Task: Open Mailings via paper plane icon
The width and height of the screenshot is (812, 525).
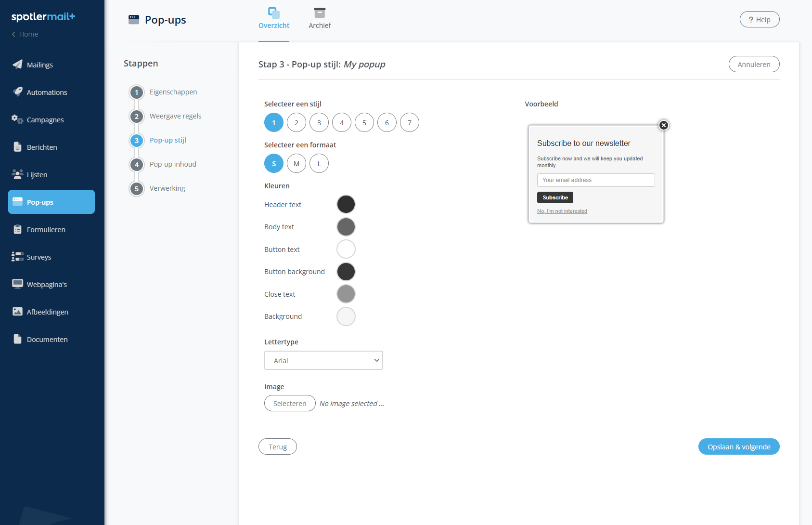Action: point(18,65)
